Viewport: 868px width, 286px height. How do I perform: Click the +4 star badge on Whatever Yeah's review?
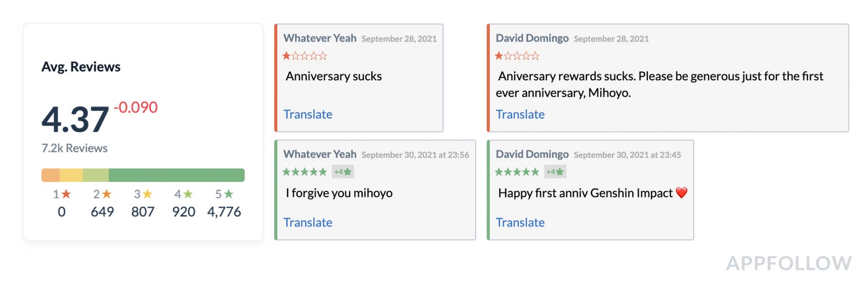click(x=342, y=171)
